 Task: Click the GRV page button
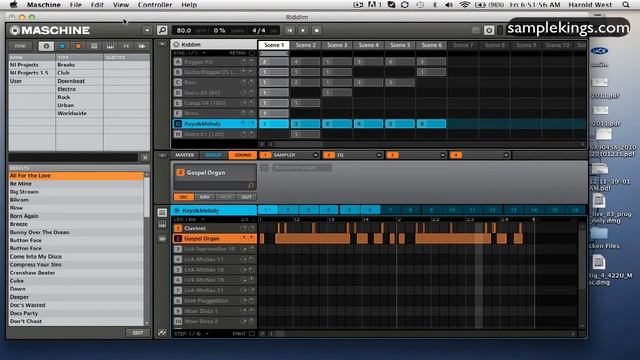pos(204,197)
